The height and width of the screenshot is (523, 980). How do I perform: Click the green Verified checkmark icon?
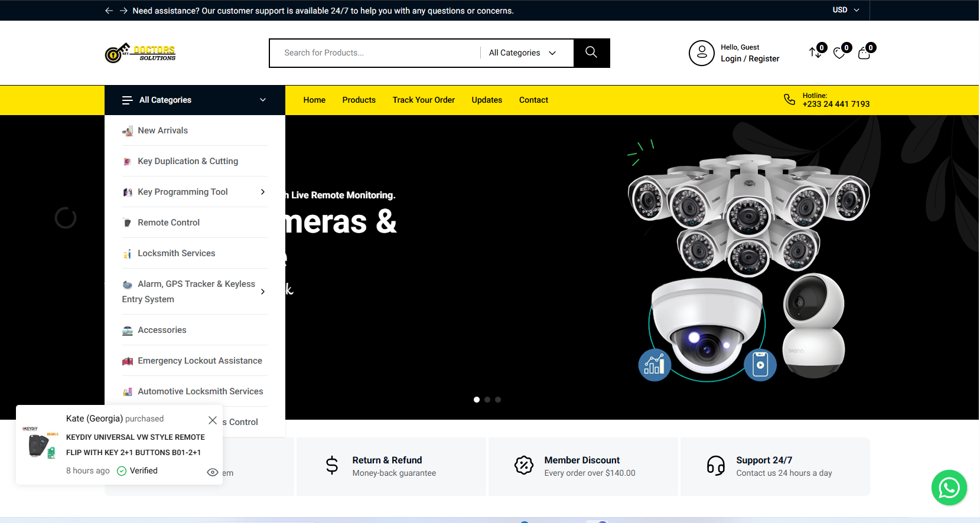122,470
